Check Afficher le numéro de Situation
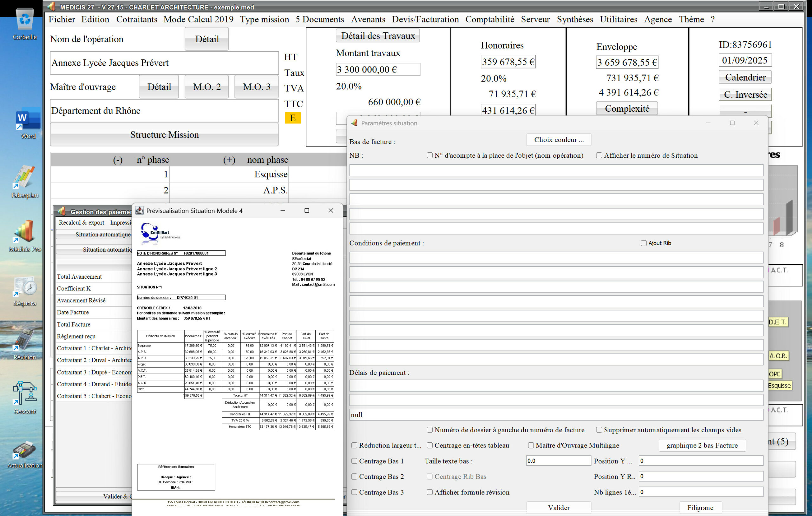The width and height of the screenshot is (812, 516). (599, 155)
